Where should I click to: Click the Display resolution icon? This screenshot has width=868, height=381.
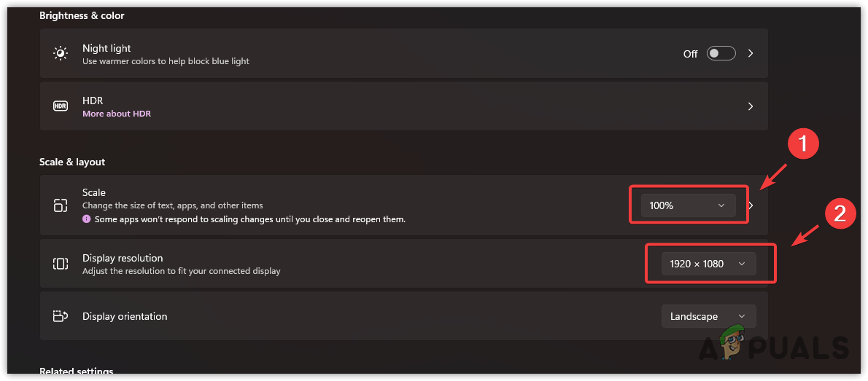[61, 264]
